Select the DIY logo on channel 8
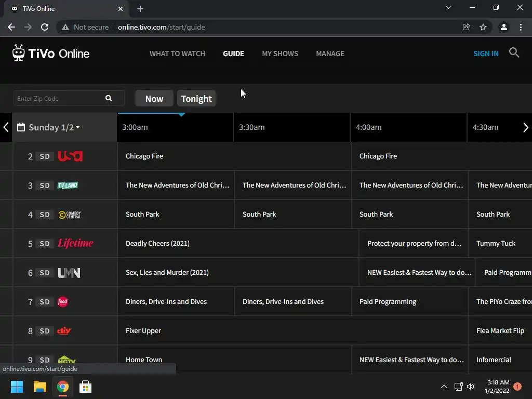This screenshot has height=399, width=532. coord(64,331)
